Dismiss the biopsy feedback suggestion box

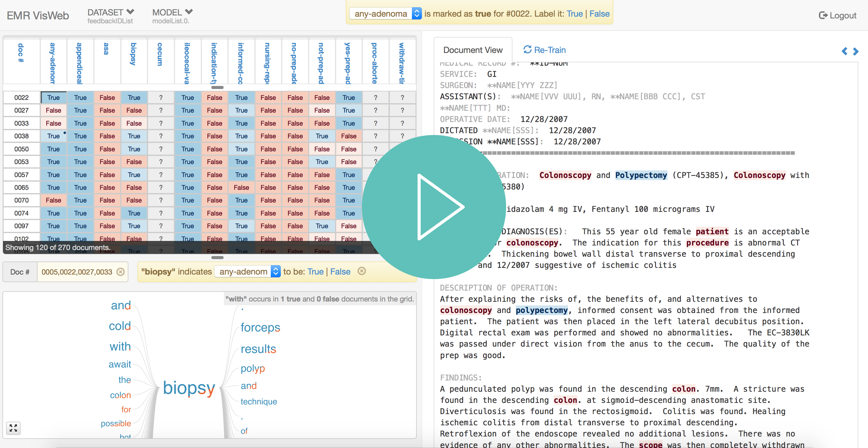(362, 271)
